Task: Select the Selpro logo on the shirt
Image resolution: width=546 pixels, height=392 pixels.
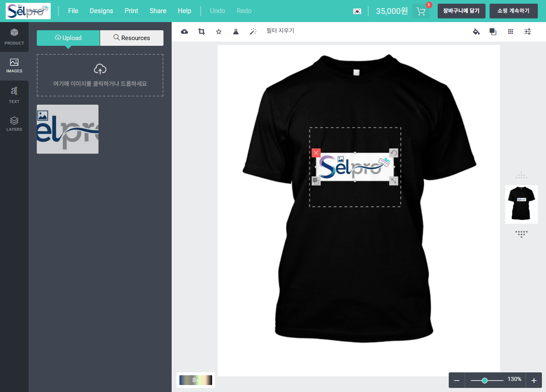Action: click(x=355, y=167)
